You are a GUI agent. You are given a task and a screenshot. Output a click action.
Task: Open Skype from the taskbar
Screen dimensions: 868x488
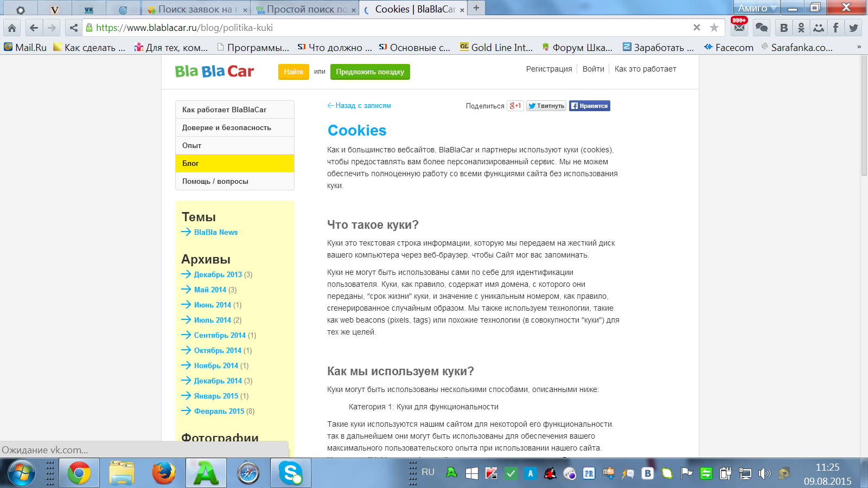pyautogui.click(x=291, y=473)
